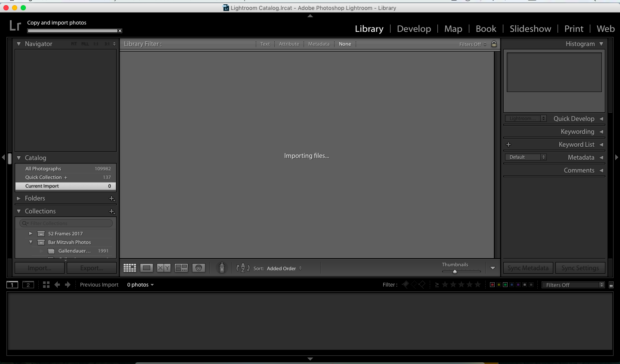
Task: Expand the Folders panel
Action: (19, 198)
